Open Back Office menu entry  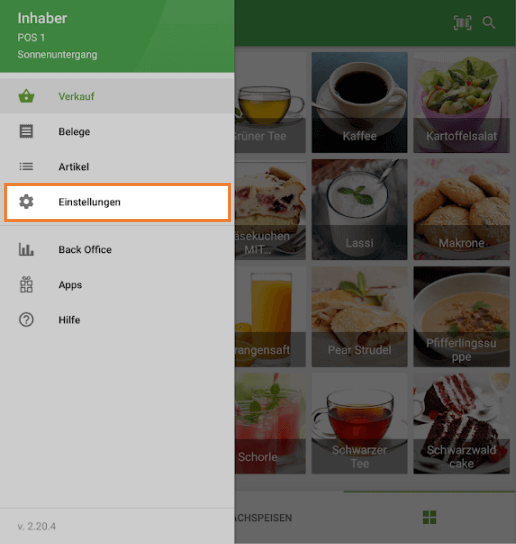117,249
